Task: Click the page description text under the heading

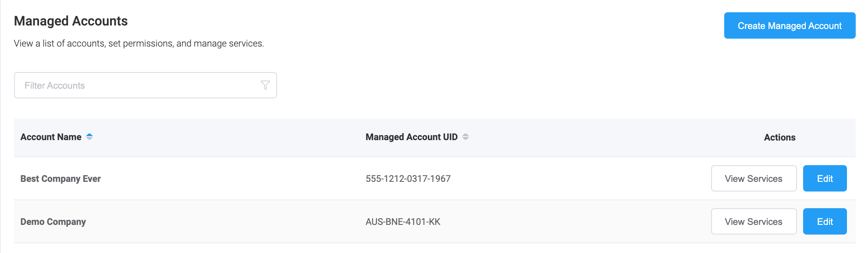Action: [x=139, y=43]
